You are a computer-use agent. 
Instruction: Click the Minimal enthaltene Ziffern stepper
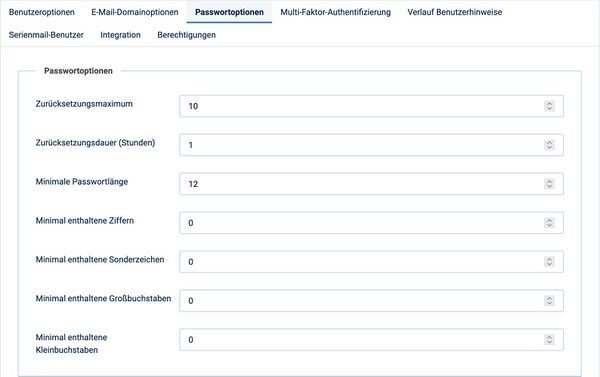[x=549, y=223]
